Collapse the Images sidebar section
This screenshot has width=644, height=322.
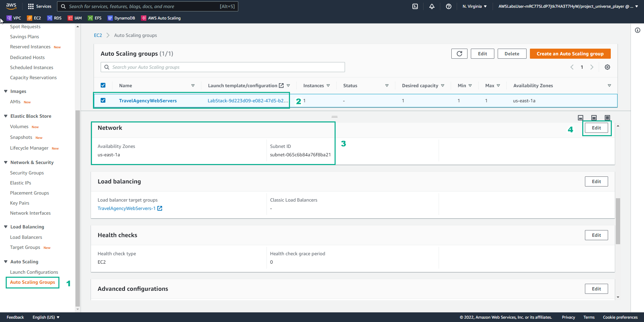[x=6, y=91]
